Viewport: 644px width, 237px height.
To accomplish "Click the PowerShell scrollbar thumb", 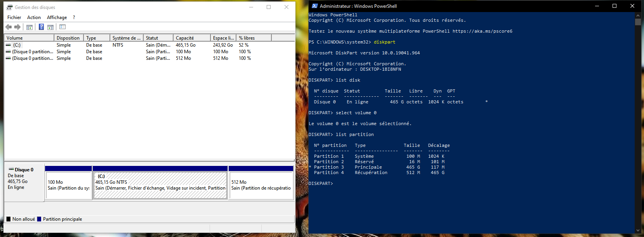I will 638,22.
